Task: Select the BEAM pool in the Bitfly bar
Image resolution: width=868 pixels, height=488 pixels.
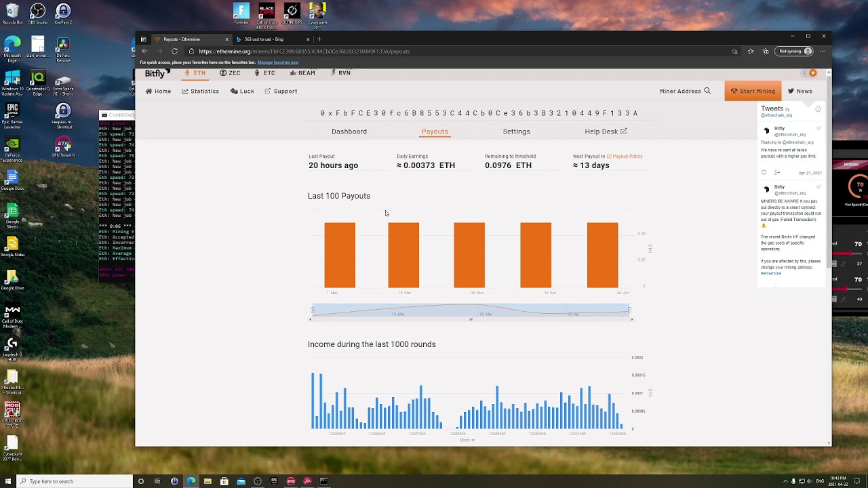Action: pyautogui.click(x=302, y=73)
